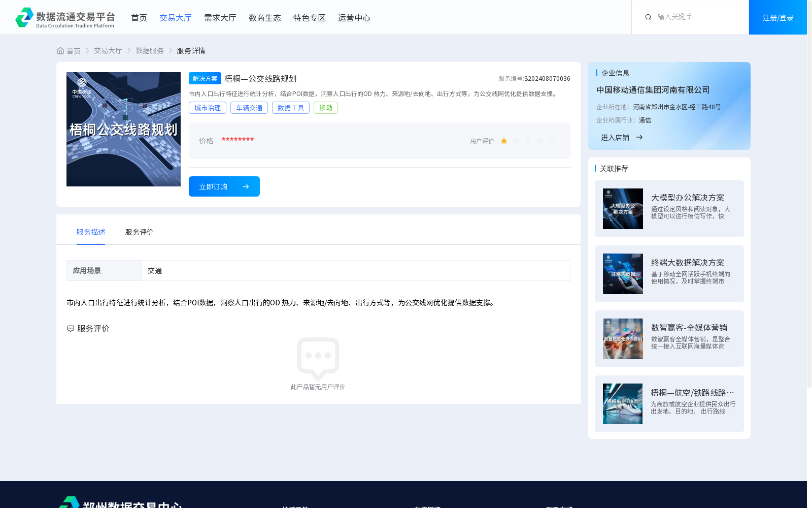Click the home icon in breadcrumb
Viewport: 812px width, 508px height.
[60, 51]
